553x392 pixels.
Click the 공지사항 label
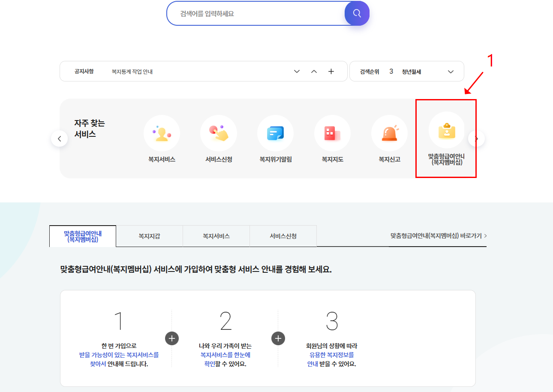84,71
